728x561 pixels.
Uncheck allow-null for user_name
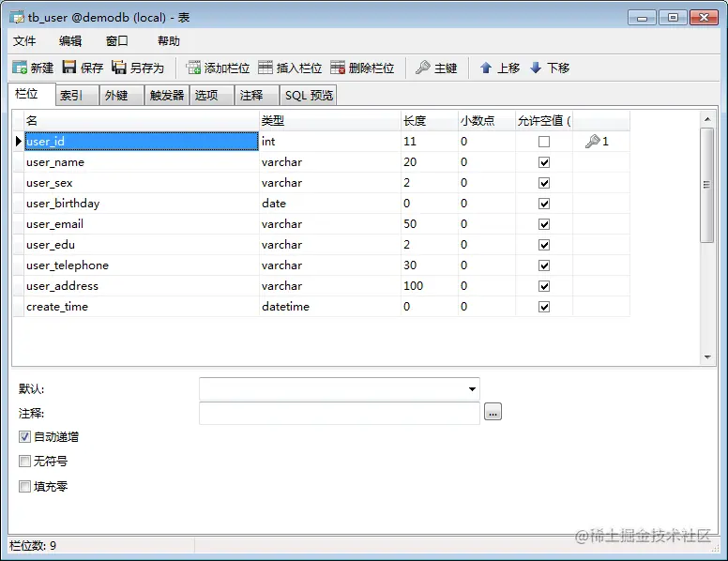click(x=544, y=162)
